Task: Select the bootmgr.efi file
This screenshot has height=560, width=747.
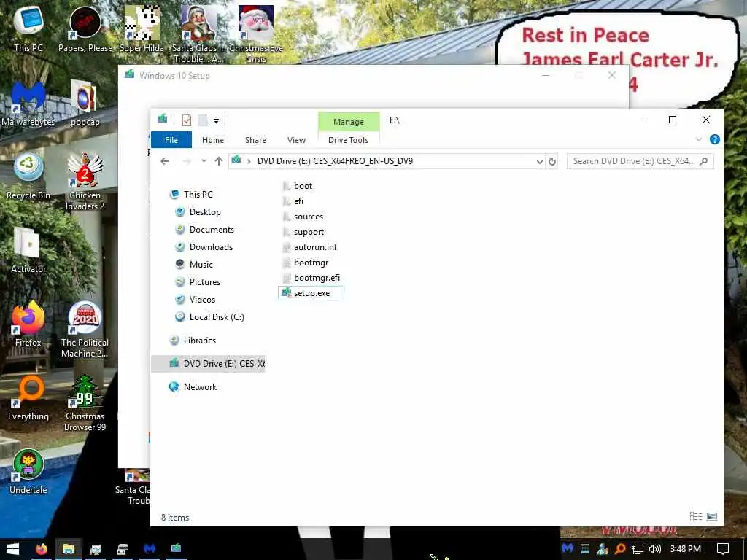Action: [x=311, y=277]
